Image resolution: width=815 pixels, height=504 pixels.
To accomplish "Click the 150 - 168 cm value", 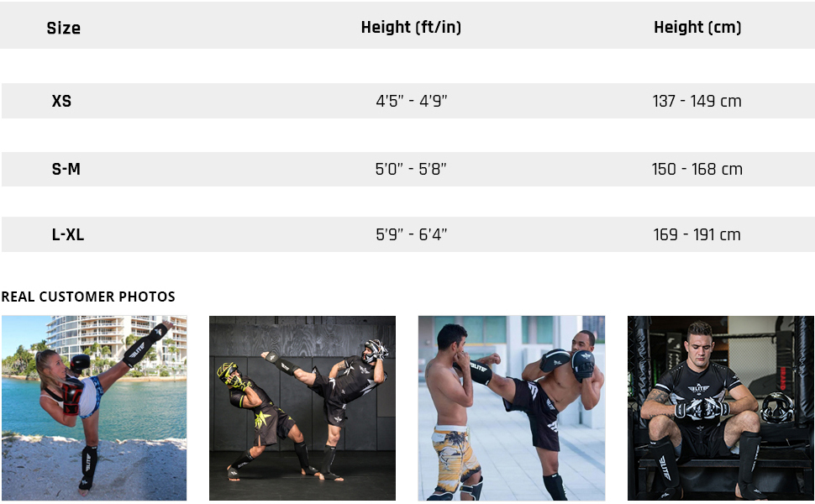I will tap(697, 169).
